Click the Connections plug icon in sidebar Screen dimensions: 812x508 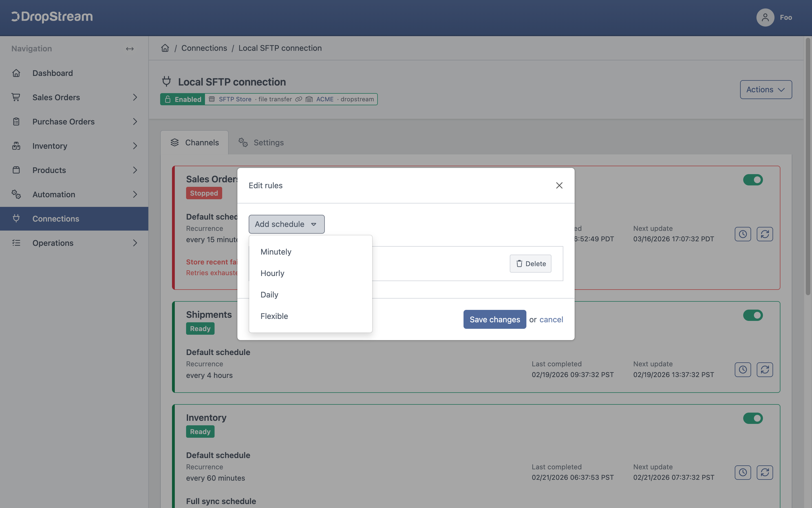coord(16,218)
